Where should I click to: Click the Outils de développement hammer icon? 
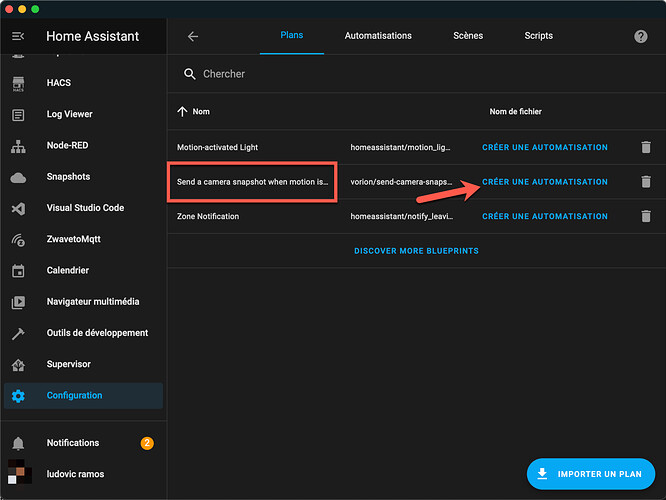coord(18,333)
